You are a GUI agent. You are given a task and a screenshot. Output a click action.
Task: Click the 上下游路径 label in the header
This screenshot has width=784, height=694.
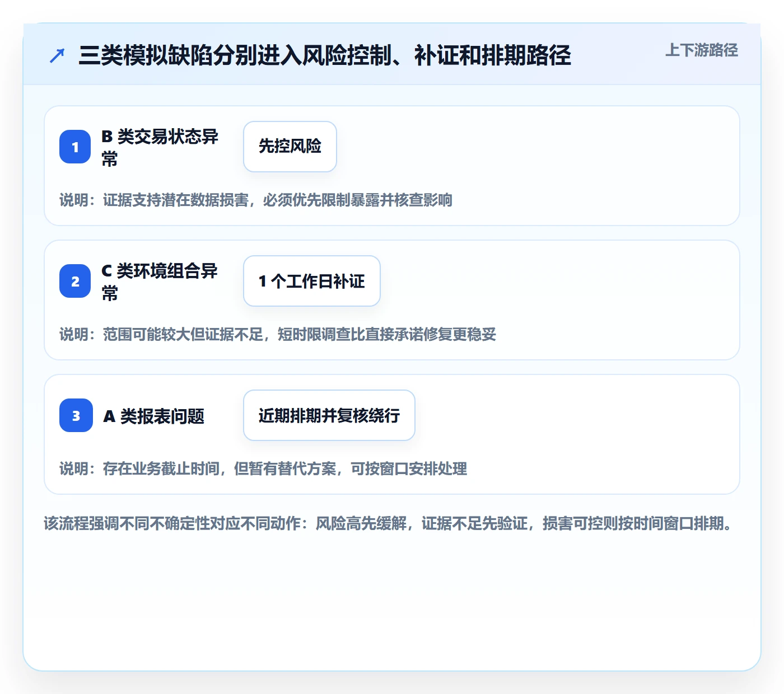tap(702, 50)
